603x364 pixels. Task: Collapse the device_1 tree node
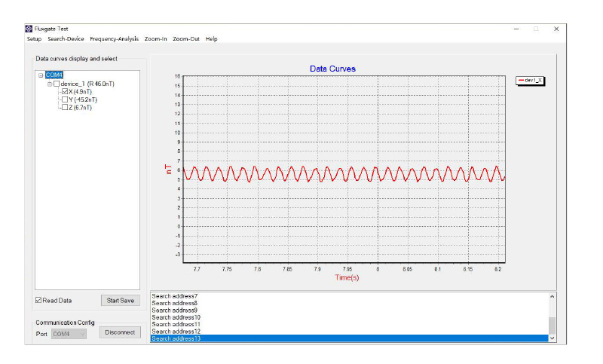click(50, 84)
